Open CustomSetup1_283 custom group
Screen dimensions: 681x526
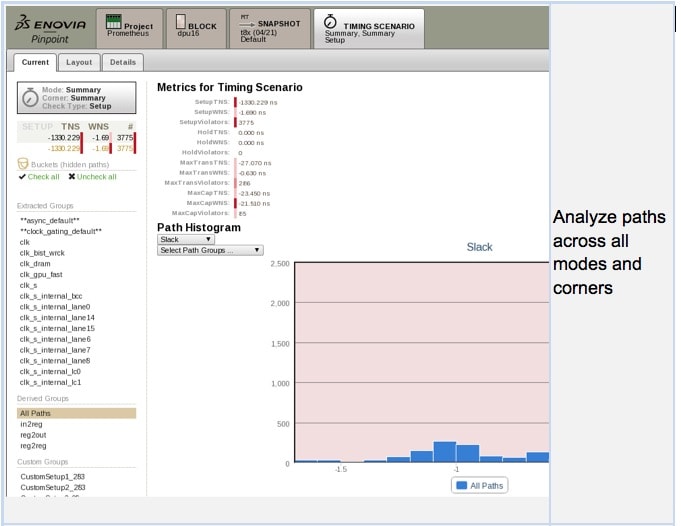click(48, 477)
